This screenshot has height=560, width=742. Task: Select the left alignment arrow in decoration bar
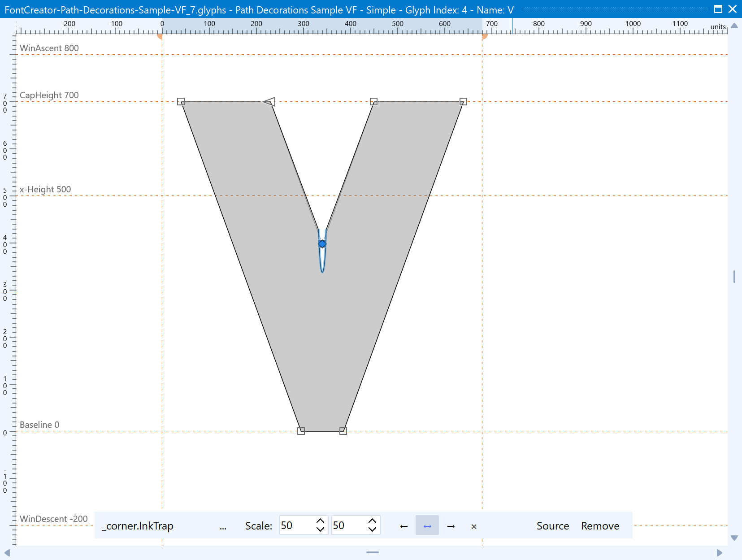pos(404,526)
